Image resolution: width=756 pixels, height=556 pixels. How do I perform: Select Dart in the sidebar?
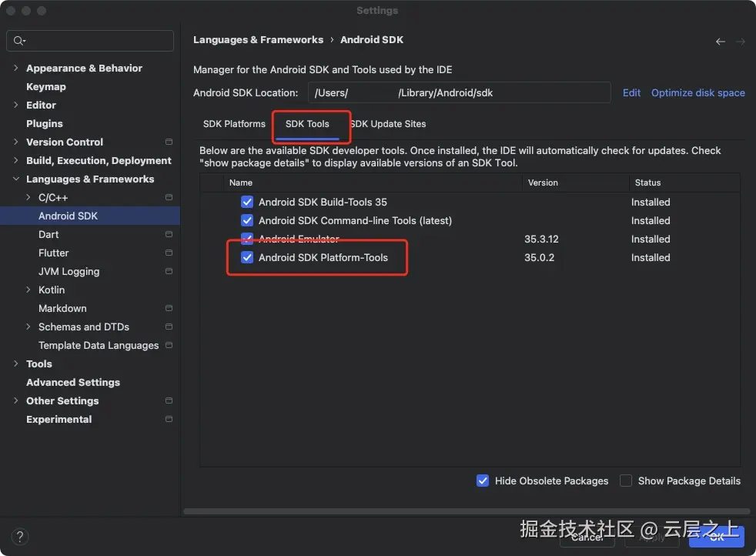[49, 234]
